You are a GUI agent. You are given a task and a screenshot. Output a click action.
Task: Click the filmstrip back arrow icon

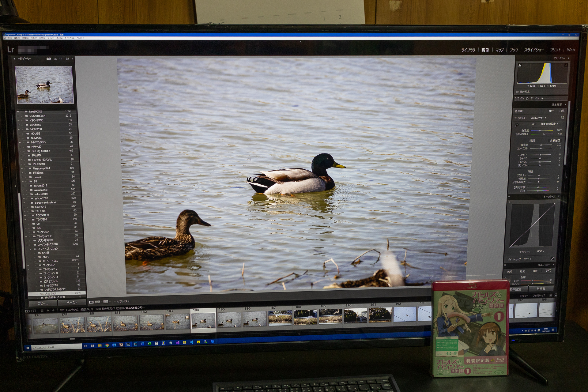pos(48,311)
